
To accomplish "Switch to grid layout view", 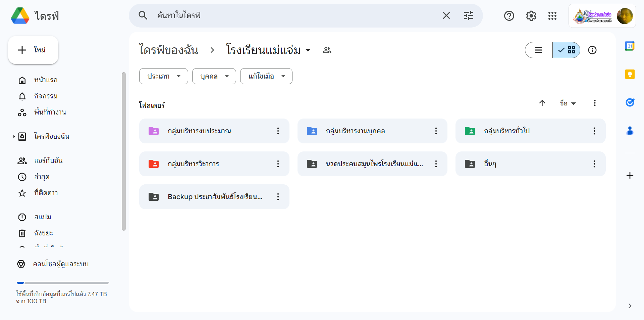I will [567, 50].
